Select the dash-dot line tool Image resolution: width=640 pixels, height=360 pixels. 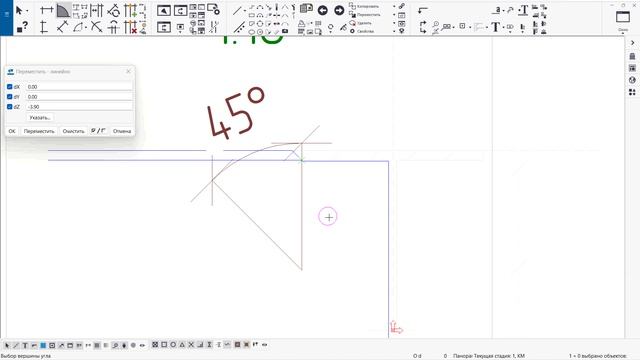click(239, 27)
